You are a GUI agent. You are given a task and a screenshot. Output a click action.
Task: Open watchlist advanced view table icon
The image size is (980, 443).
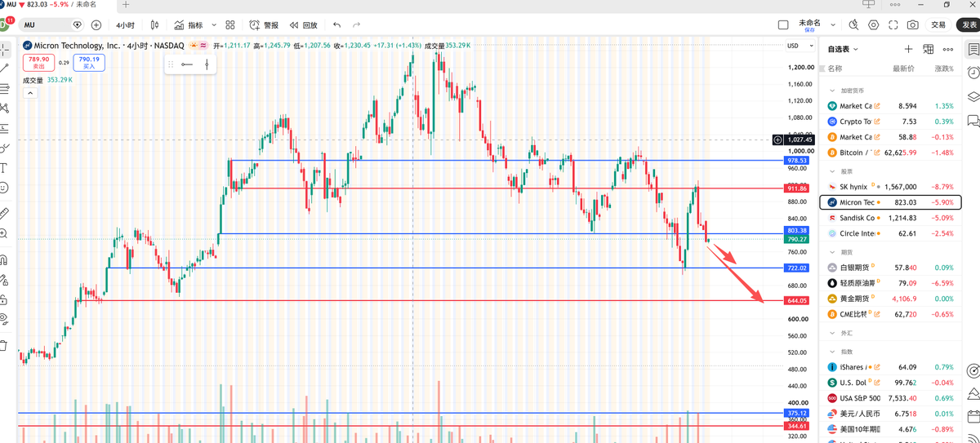tap(929, 49)
